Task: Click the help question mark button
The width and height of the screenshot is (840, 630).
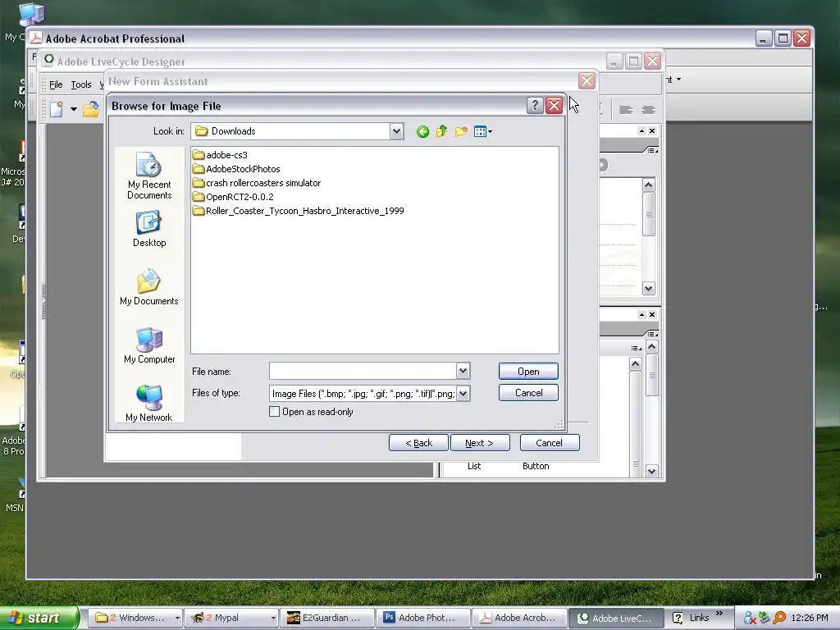Action: [535, 106]
